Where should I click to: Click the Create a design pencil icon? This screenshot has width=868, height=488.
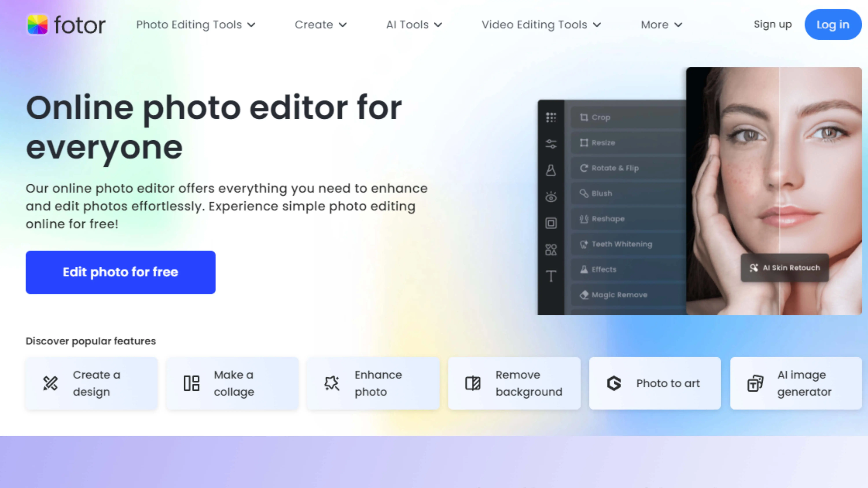(50, 383)
